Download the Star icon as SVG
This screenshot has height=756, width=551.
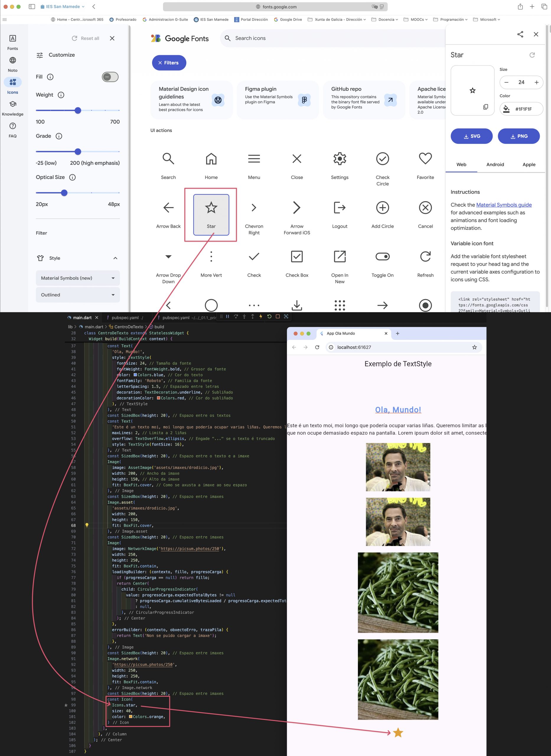[471, 136]
